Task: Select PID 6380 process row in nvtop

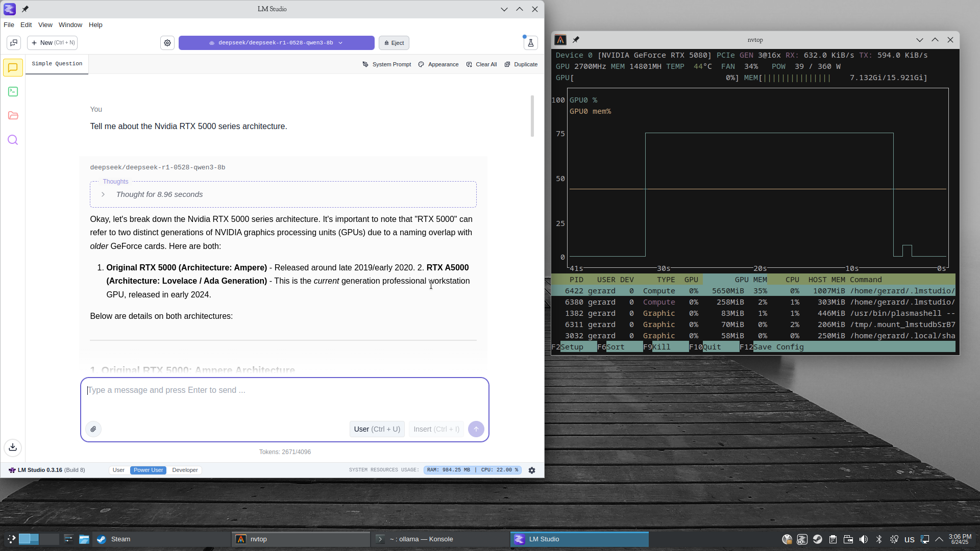Action: tap(753, 302)
